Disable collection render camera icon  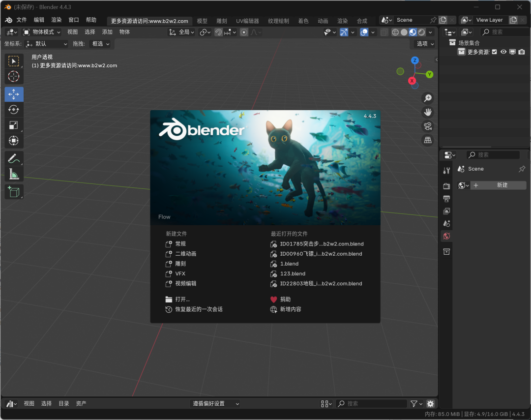(521, 52)
